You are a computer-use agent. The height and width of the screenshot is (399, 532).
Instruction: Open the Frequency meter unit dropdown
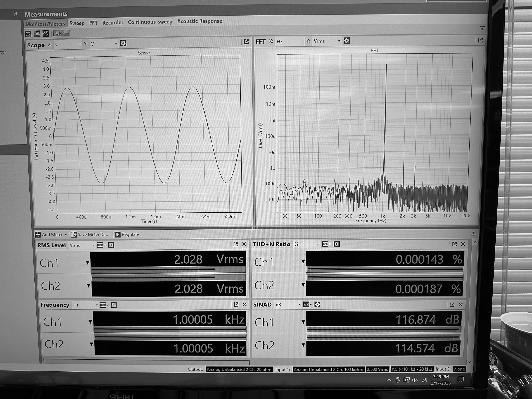tap(85, 305)
